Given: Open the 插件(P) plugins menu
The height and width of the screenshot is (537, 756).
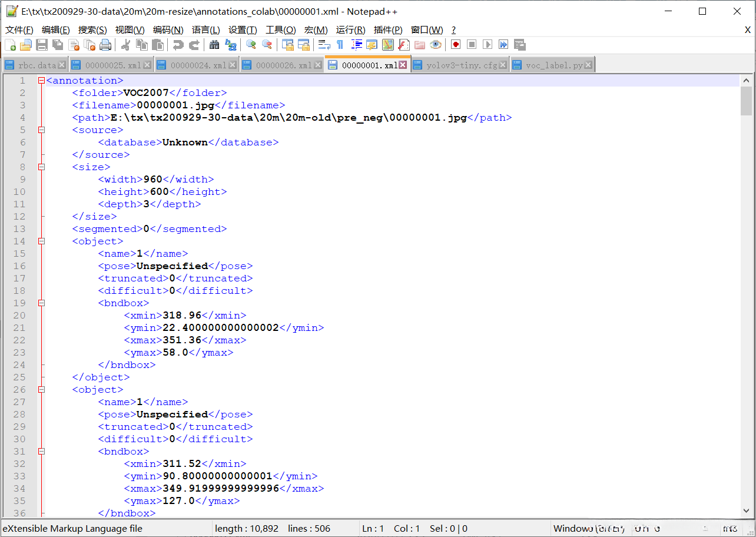Looking at the screenshot, I should tap(388, 30).
